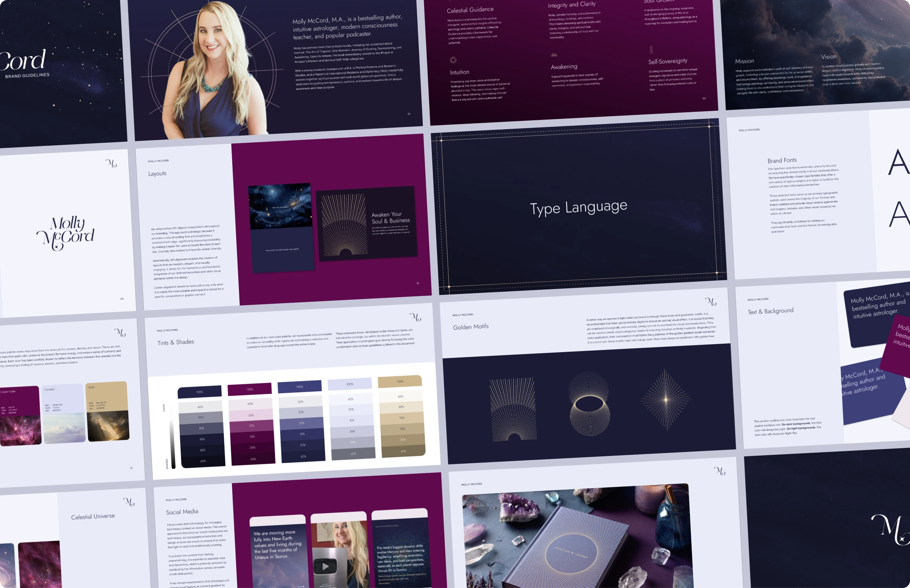The image size is (910, 588).
Task: Pick the Gold color card
Action: [108, 411]
